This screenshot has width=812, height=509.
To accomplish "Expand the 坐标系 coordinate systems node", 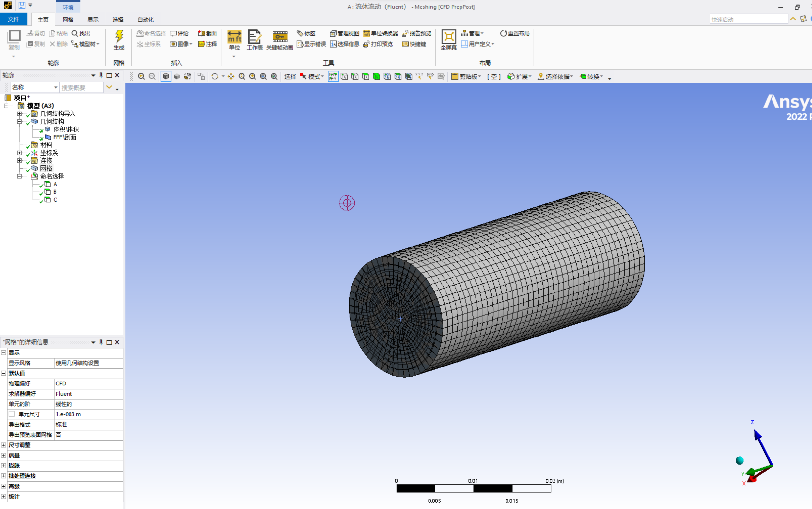I will (x=19, y=153).
